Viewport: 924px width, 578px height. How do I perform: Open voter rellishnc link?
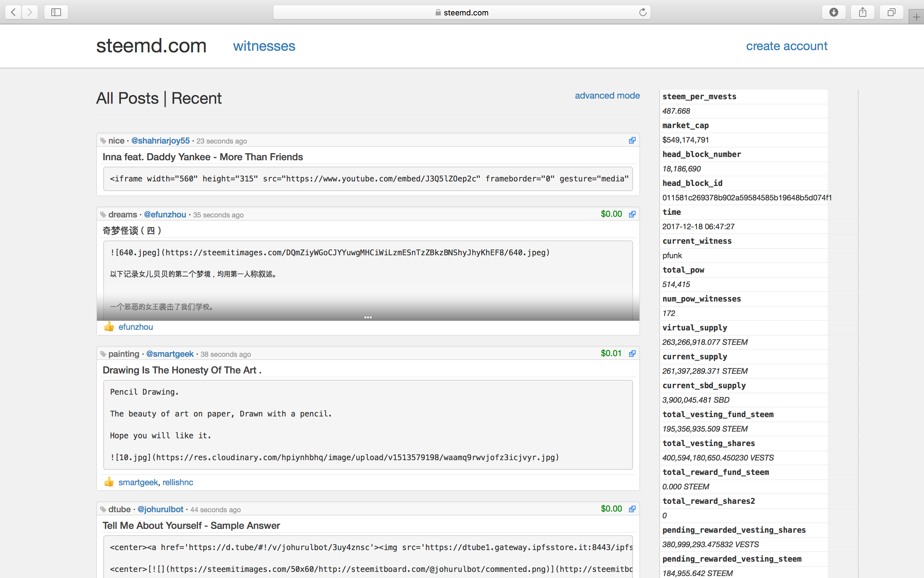[x=178, y=482]
